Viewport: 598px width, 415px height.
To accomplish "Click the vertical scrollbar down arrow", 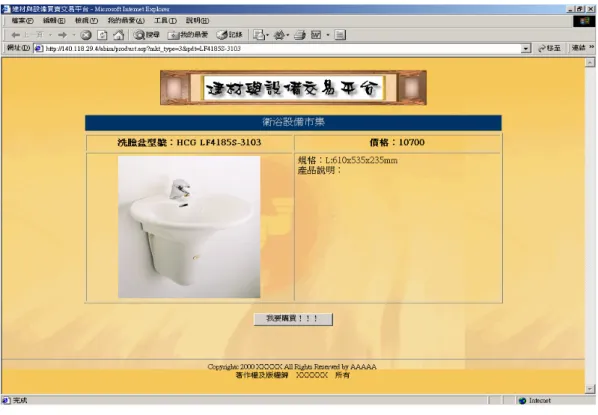I will [590, 389].
